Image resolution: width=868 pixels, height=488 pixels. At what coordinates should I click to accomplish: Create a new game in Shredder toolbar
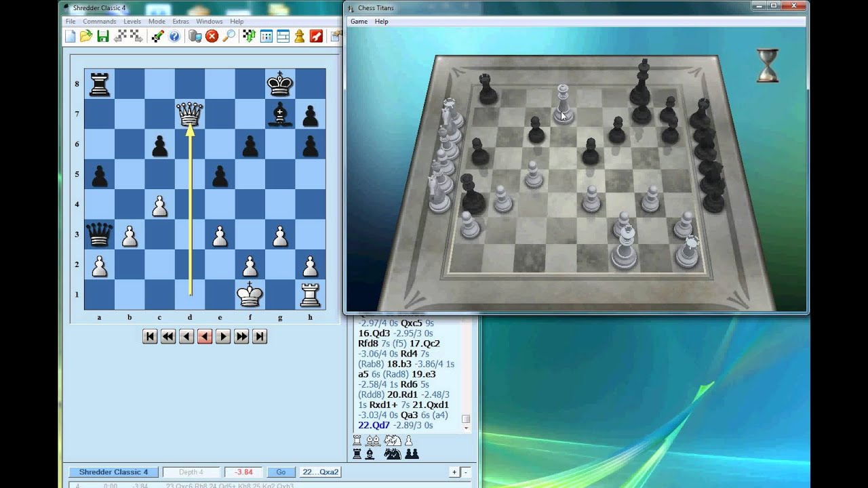click(x=71, y=37)
